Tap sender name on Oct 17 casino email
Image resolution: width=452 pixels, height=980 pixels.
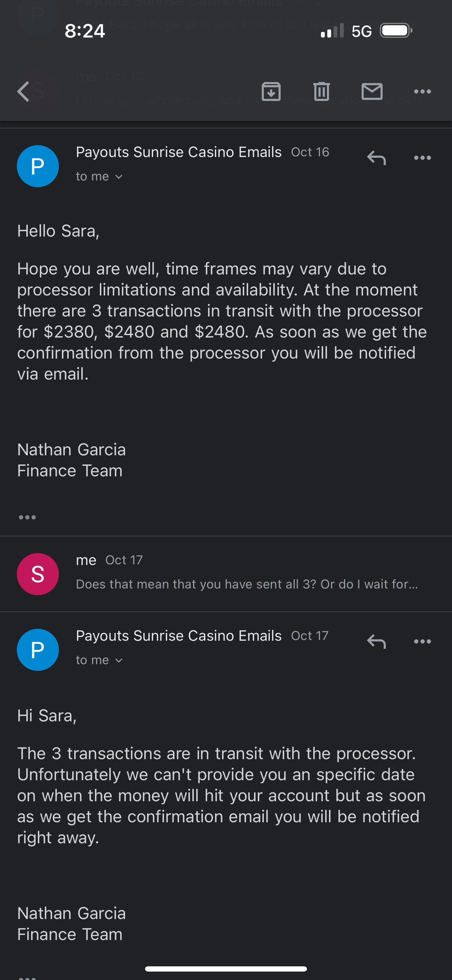click(x=178, y=636)
